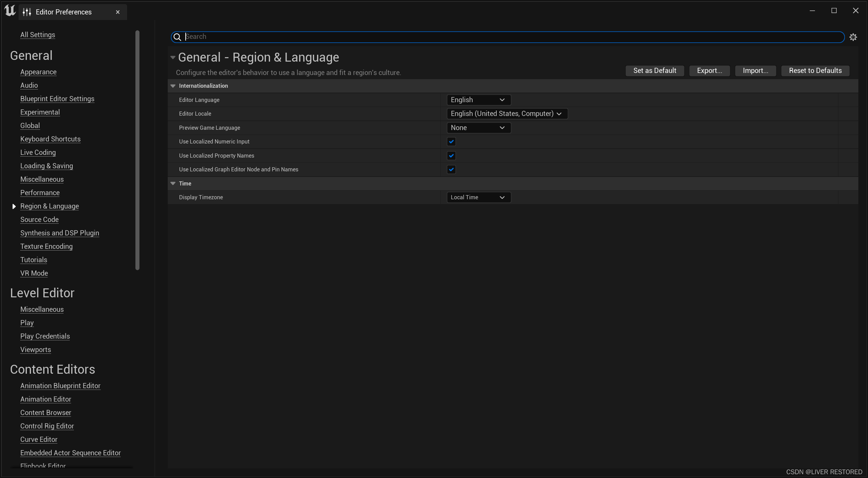Click the settings gear icon beside search
Viewport: 868px width, 478px height.
click(853, 37)
